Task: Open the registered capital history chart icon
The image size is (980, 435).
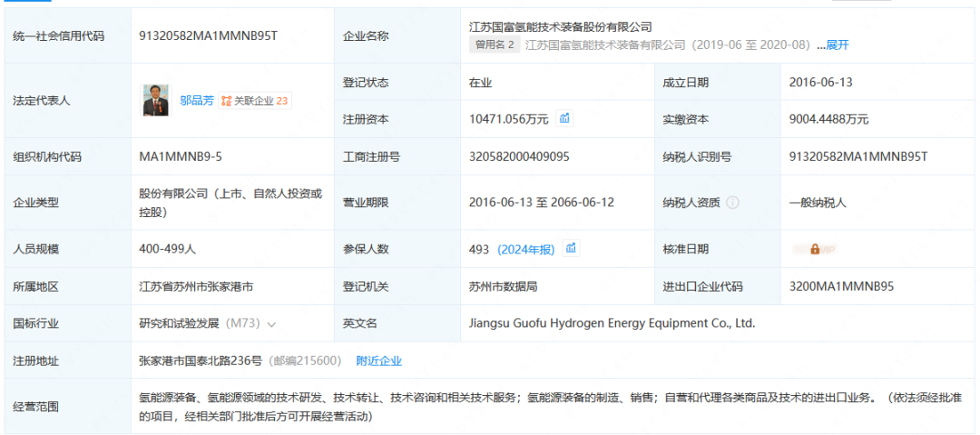Action: pyautogui.click(x=564, y=118)
